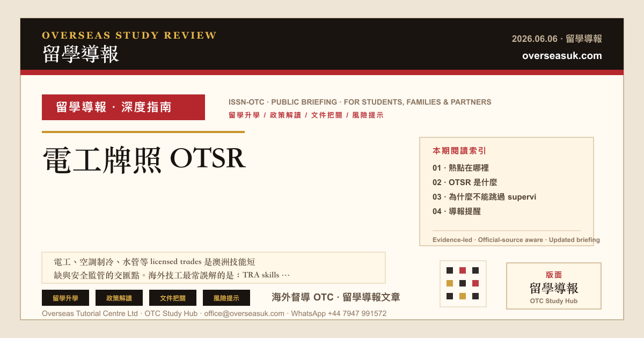Select index item 03 · 為什麼不能跳過 supervi
This screenshot has height=338, width=644.
click(x=484, y=197)
